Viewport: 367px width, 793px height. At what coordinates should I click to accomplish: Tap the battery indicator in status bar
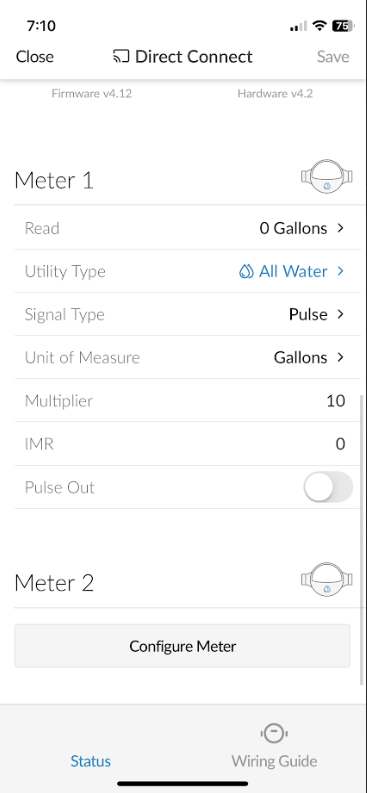coord(343,26)
